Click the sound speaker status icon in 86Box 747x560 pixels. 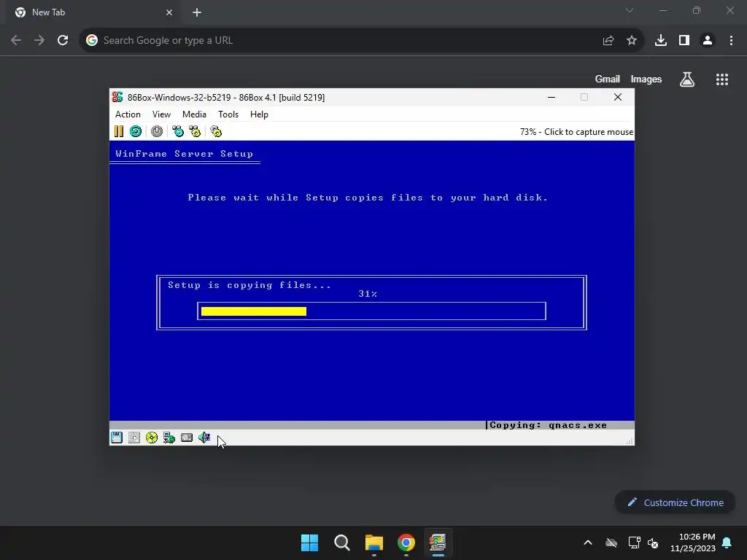(204, 437)
